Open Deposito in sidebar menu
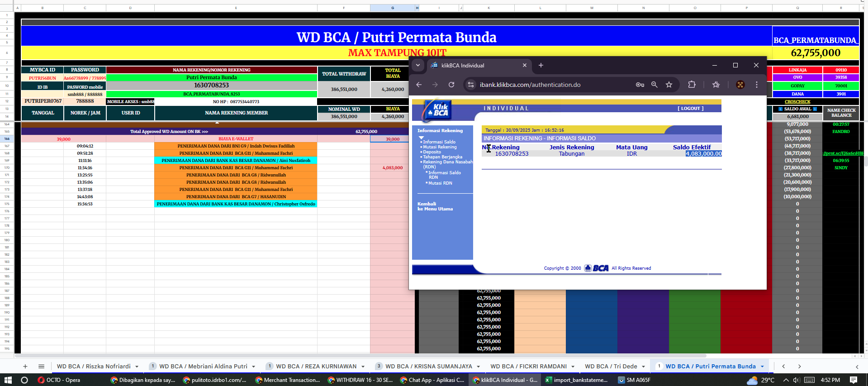This screenshot has width=868, height=386. (x=432, y=152)
